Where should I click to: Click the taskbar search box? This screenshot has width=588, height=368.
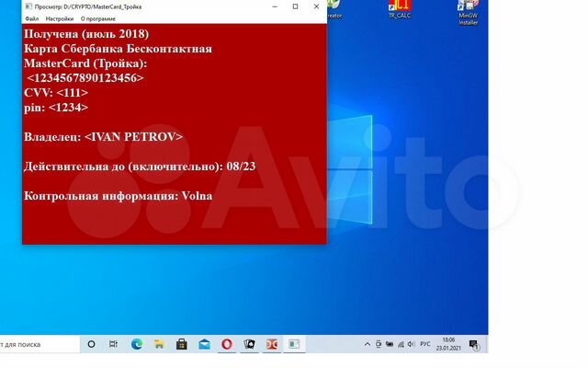tap(40, 344)
